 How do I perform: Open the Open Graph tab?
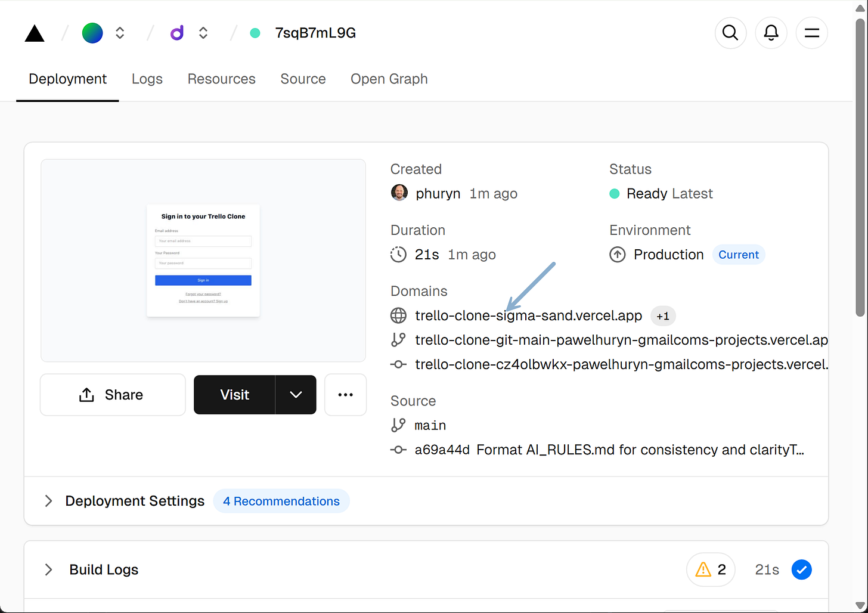(x=389, y=79)
